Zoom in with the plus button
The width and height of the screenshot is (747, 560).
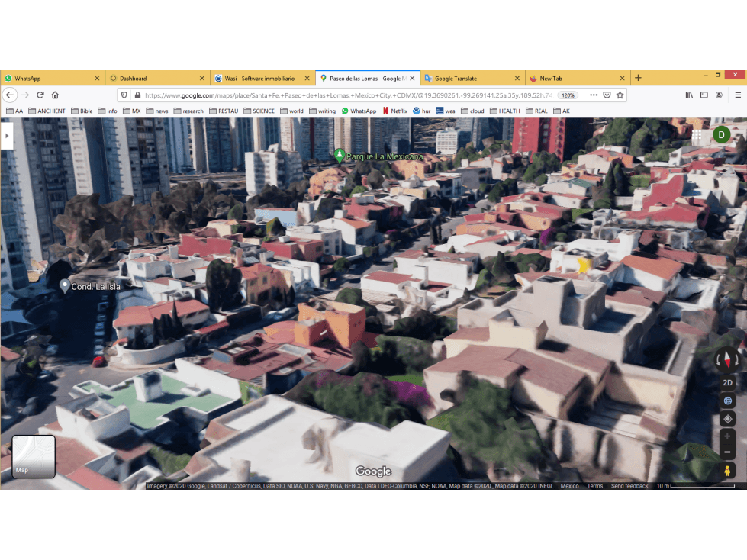click(727, 436)
